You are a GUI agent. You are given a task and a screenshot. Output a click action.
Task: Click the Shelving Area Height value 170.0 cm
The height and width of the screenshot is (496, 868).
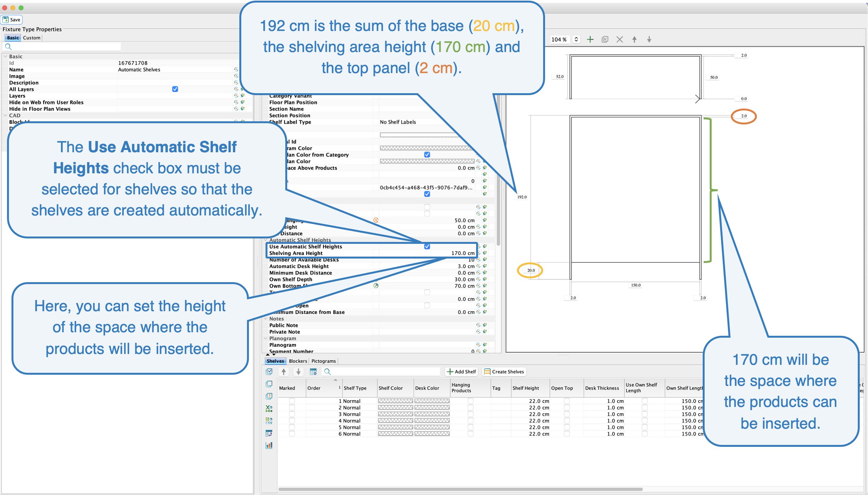(x=463, y=253)
